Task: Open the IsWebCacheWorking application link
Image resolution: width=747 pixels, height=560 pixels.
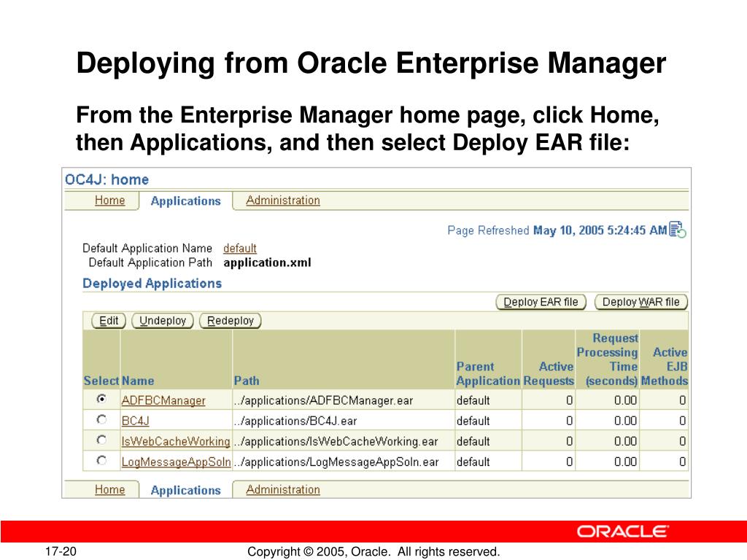Action: tap(176, 441)
